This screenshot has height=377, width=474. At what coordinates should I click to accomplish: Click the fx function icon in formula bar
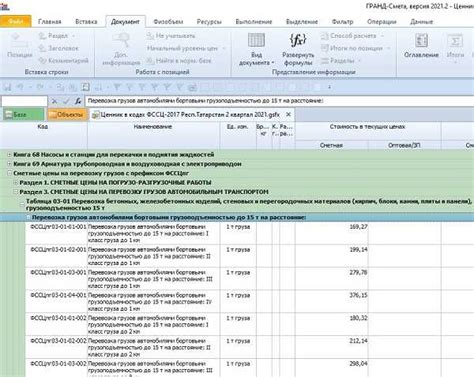(78, 101)
